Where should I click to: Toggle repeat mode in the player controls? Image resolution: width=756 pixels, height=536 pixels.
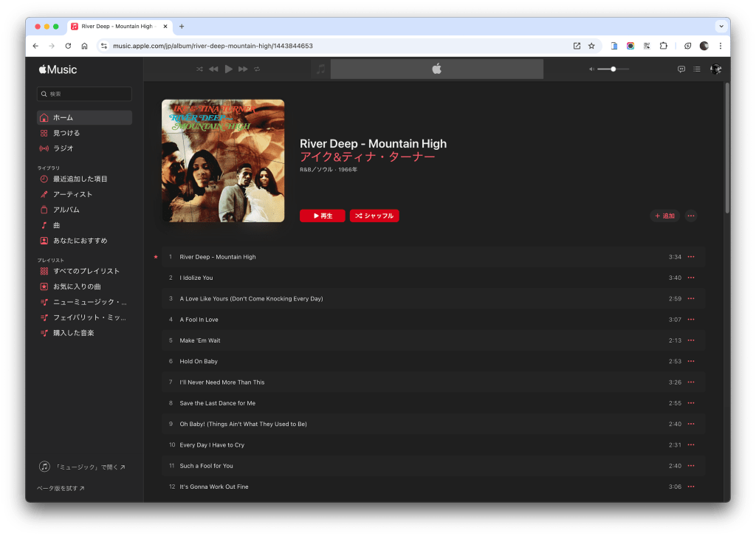click(x=257, y=69)
